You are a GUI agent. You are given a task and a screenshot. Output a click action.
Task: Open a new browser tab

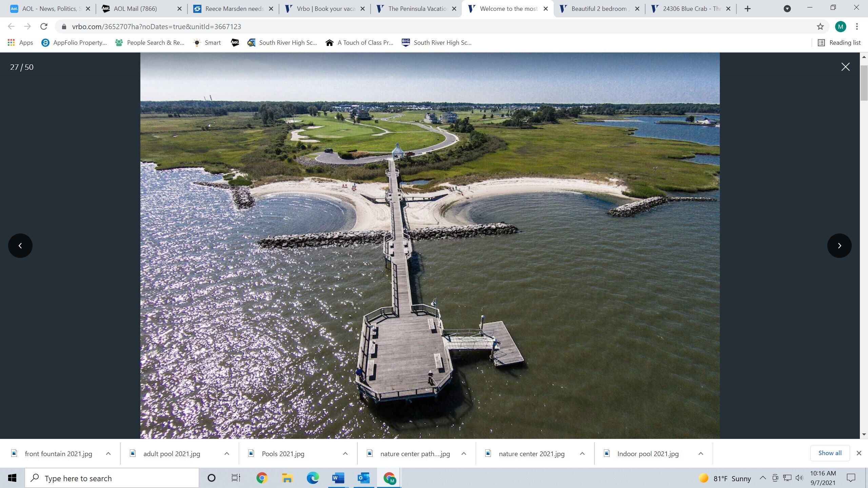pyautogui.click(x=748, y=9)
